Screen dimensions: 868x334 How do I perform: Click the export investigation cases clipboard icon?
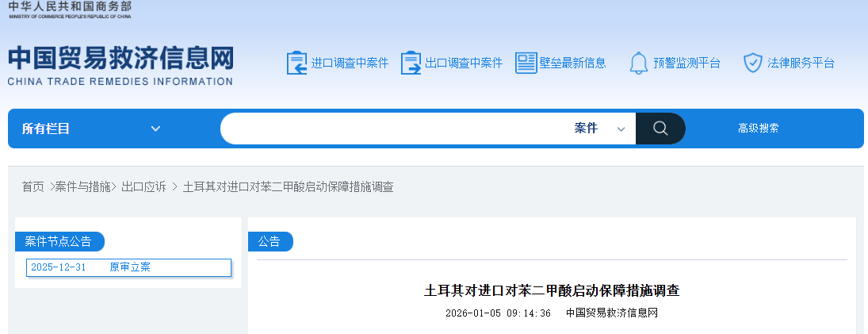click(411, 63)
